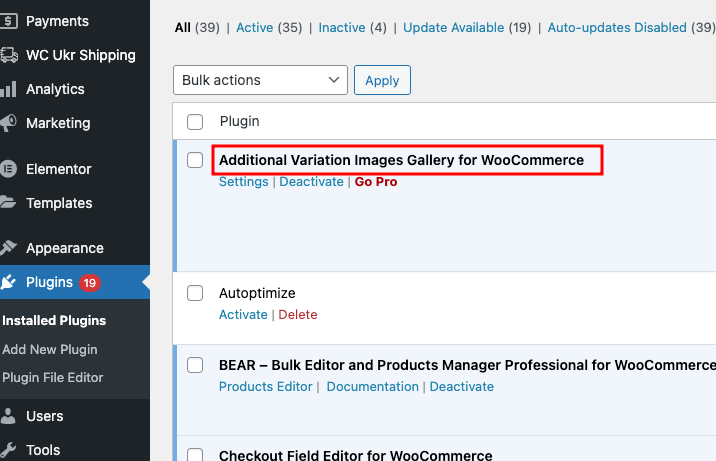The width and height of the screenshot is (716, 461).
Task: Click the Tools wrench icon
Action: tap(8, 450)
